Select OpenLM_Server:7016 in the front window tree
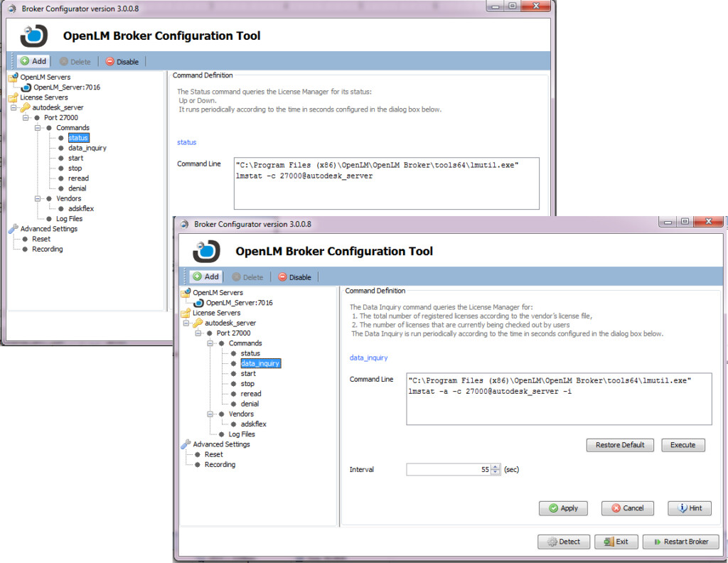 click(x=239, y=303)
